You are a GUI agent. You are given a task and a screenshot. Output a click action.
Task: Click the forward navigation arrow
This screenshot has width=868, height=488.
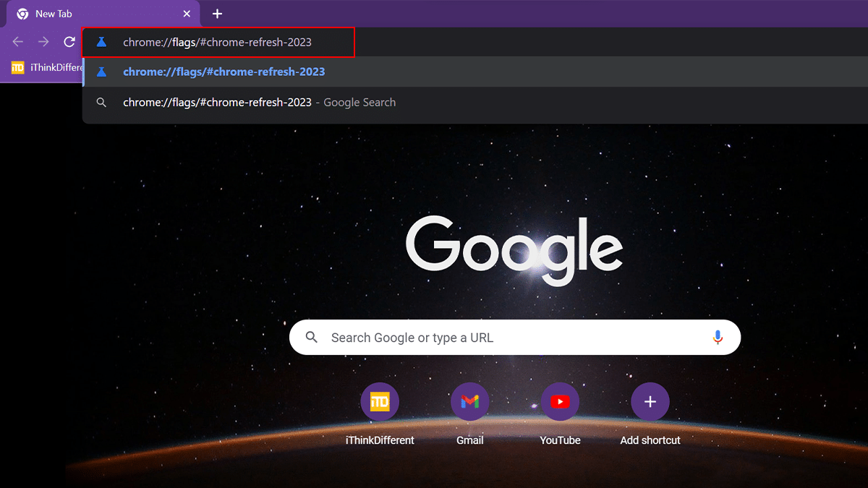coord(43,42)
